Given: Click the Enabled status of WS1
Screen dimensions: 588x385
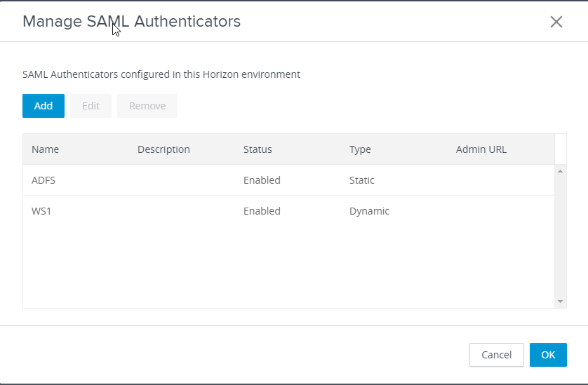Looking at the screenshot, I should click(x=262, y=211).
